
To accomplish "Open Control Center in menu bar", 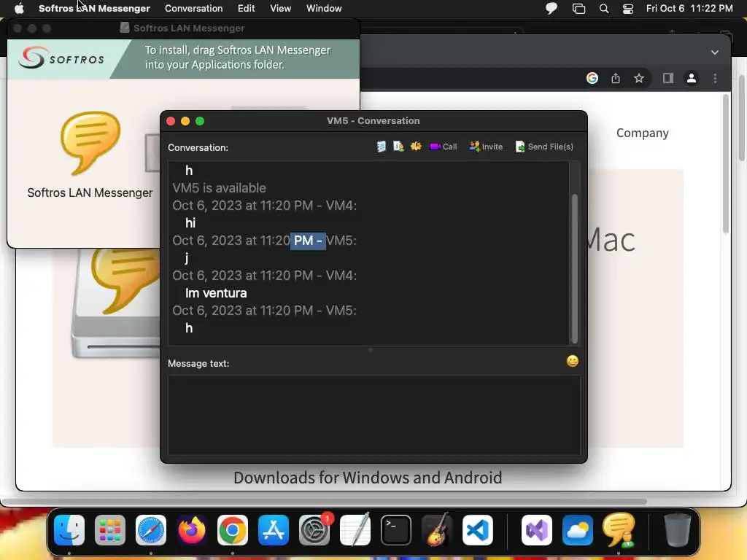I will pyautogui.click(x=628, y=8).
